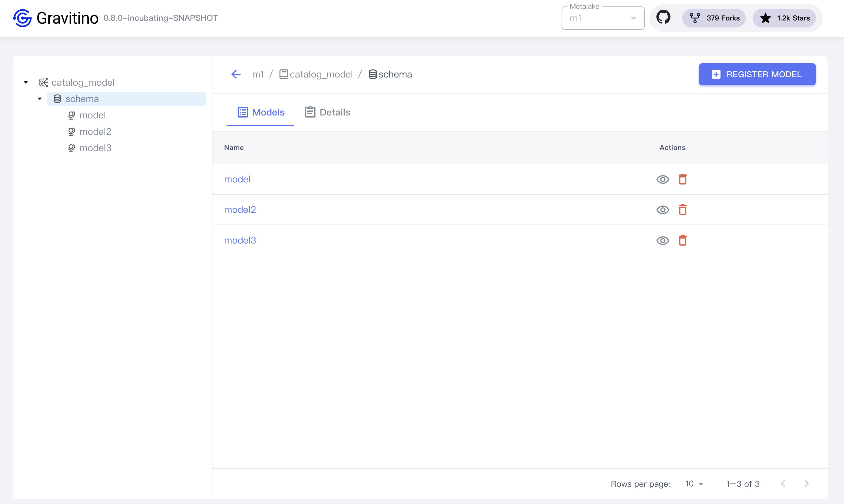The image size is (844, 504).
Task: Open the rows per page dropdown
Action: click(x=694, y=484)
